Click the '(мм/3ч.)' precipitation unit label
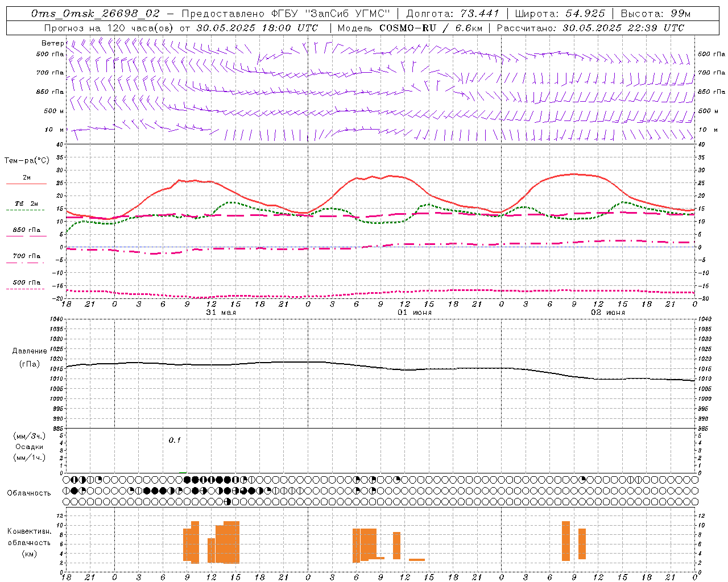728x582 pixels. [x=30, y=436]
